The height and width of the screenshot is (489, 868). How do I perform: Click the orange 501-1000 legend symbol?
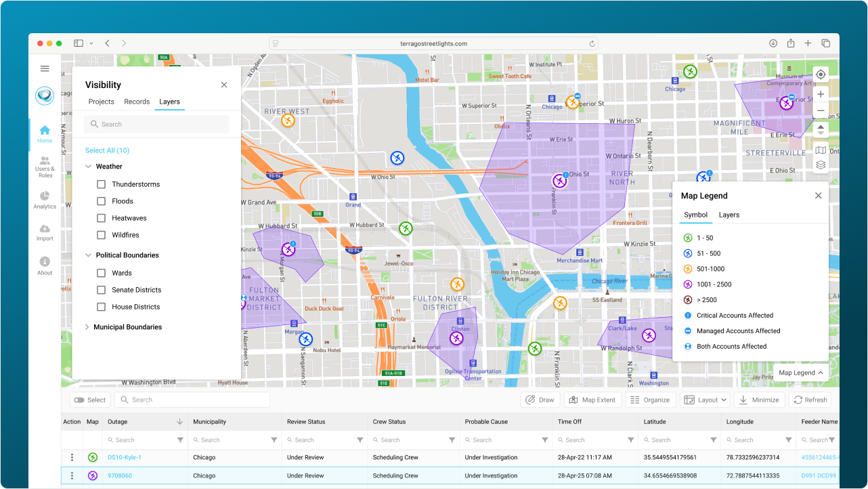click(688, 269)
